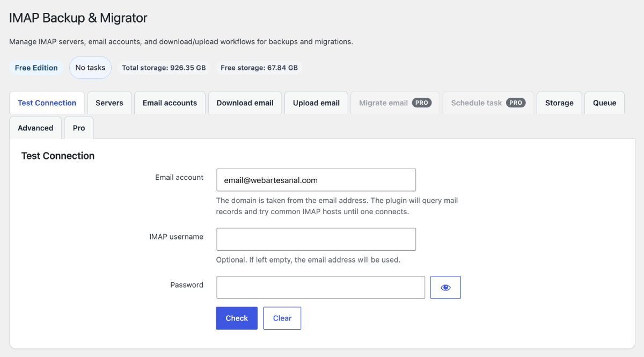Click the Check button

(x=237, y=318)
